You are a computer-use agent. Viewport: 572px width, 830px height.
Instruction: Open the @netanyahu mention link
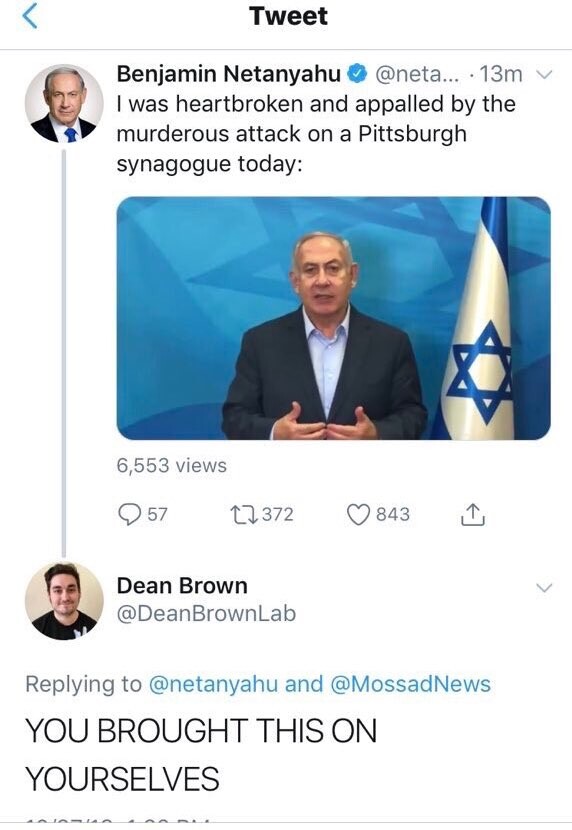213,684
